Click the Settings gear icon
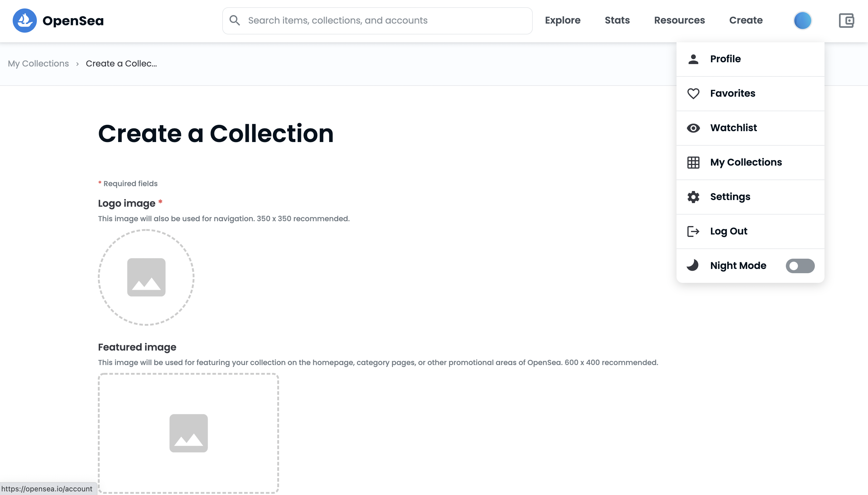 coord(693,197)
